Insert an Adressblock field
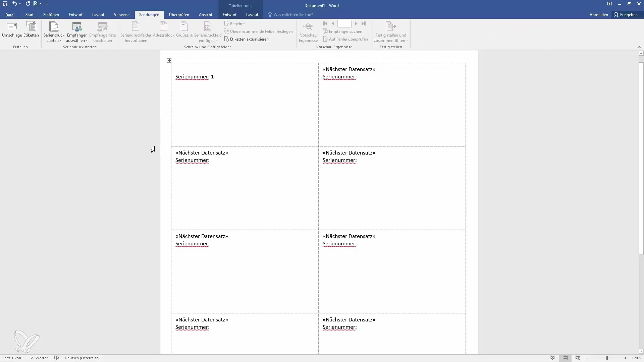 [x=164, y=29]
